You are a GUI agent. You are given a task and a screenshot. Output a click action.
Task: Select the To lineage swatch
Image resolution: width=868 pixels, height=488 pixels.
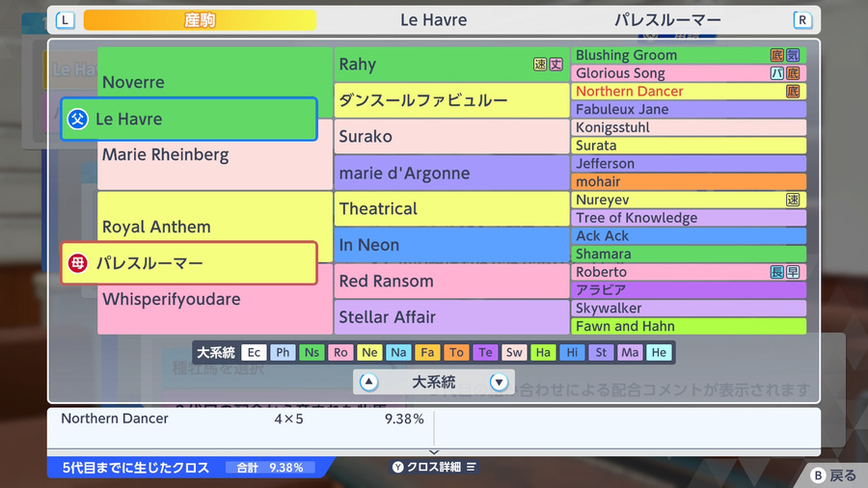(456, 352)
